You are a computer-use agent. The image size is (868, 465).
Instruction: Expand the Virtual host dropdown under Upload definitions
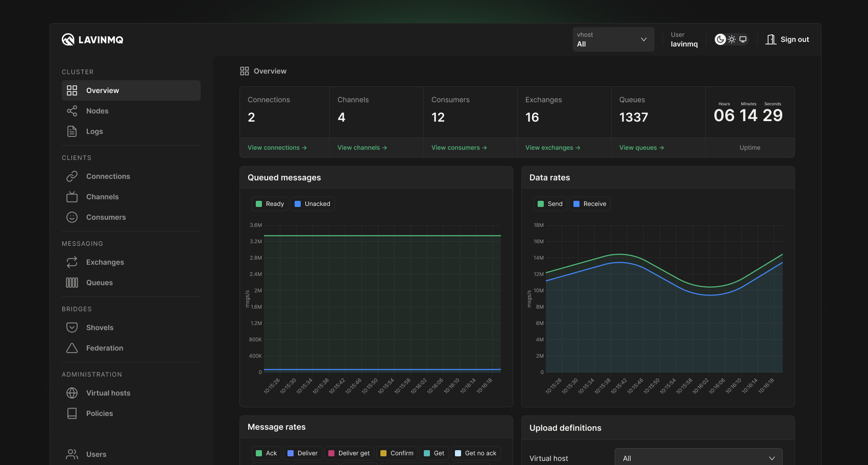click(x=698, y=458)
